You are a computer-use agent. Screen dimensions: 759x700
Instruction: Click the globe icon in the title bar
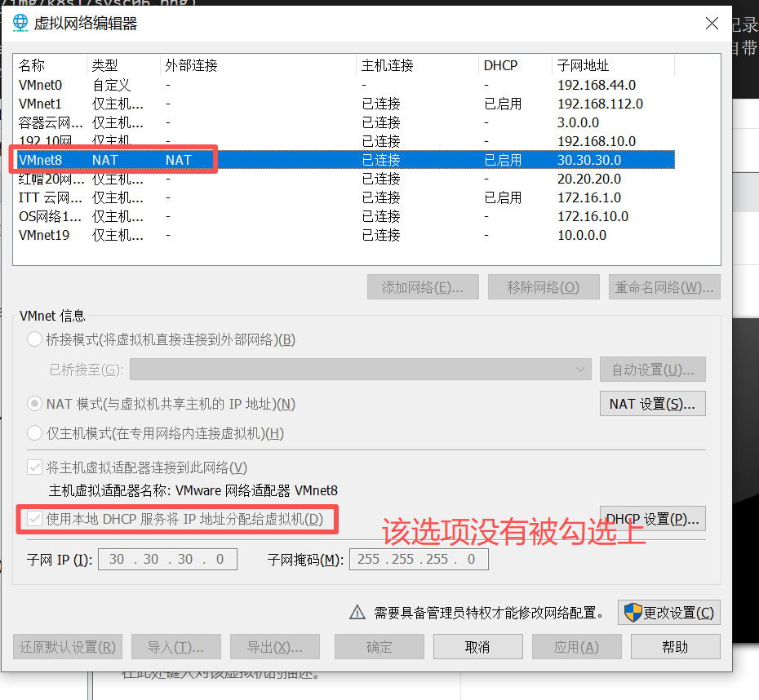[20, 23]
